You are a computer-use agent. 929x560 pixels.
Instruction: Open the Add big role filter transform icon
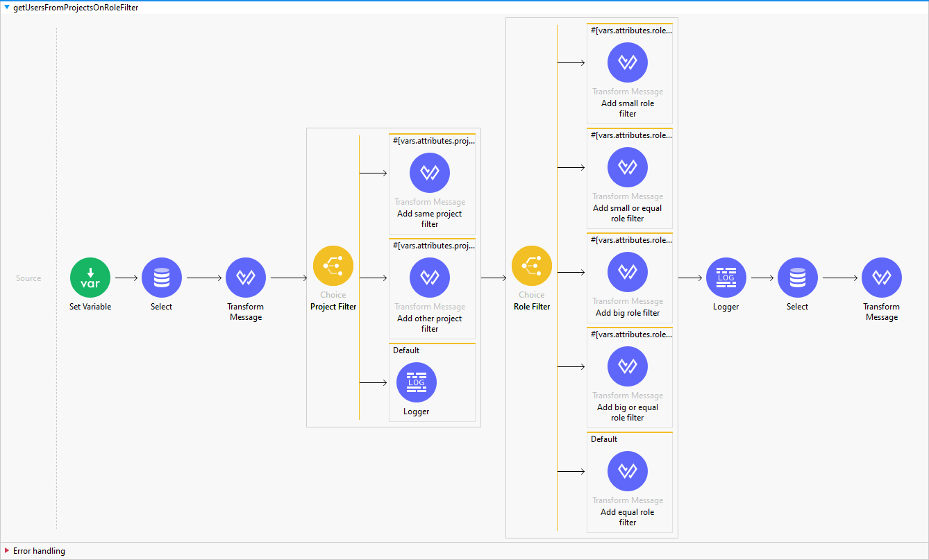[628, 272]
